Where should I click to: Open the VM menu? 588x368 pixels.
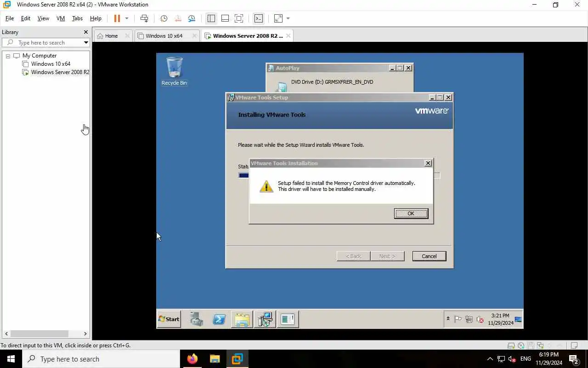[x=61, y=18]
